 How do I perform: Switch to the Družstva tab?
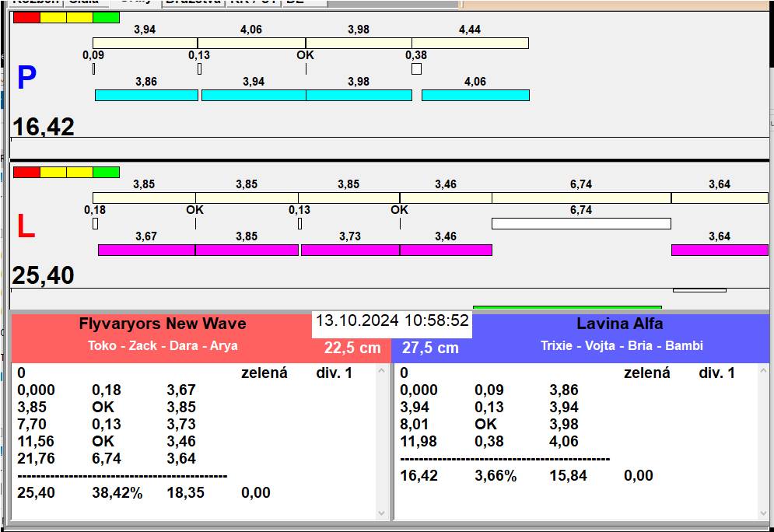(193, 2)
